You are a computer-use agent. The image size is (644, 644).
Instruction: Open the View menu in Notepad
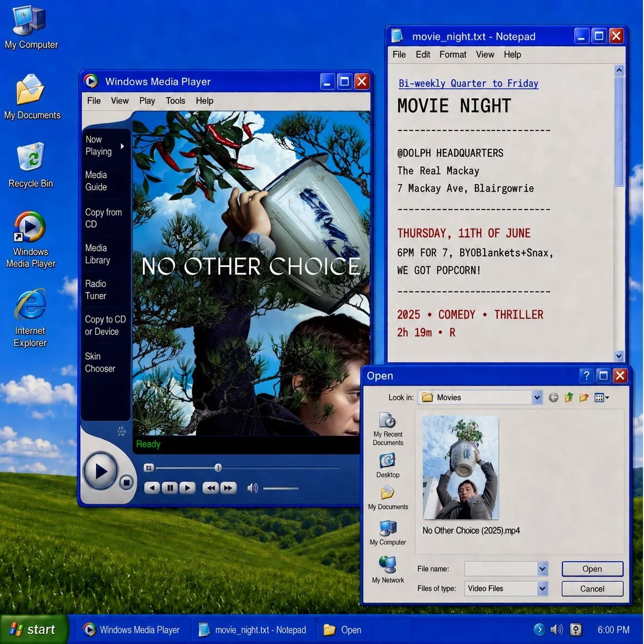(485, 54)
